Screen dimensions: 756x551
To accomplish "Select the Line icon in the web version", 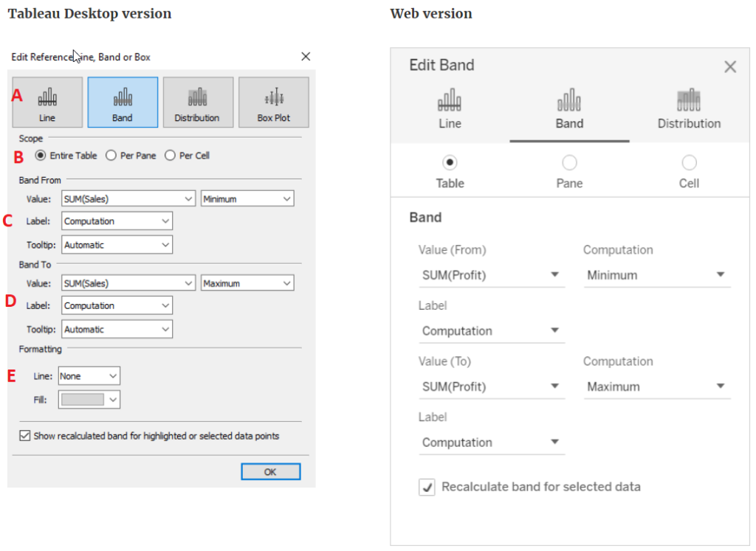I will 450,108.
